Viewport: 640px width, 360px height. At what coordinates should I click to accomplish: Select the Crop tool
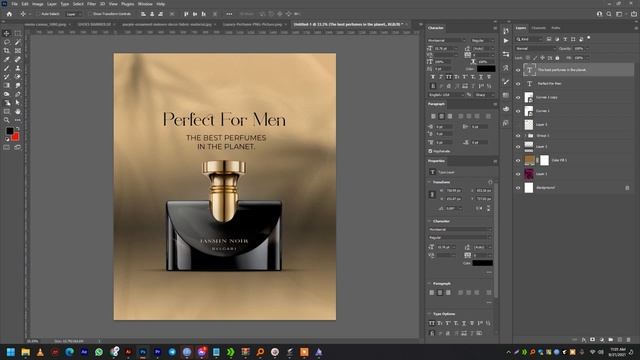pos(7,51)
